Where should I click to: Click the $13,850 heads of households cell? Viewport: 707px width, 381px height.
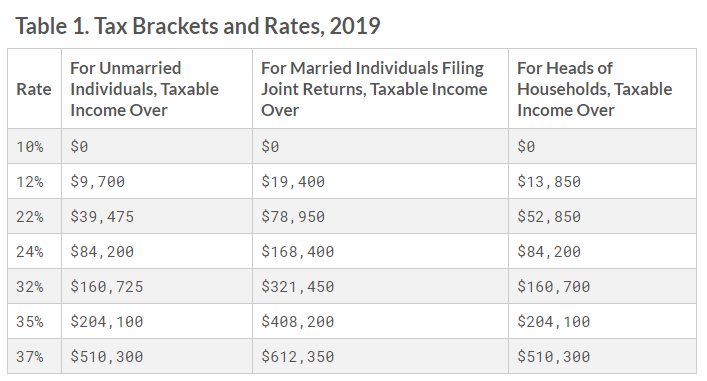(x=602, y=181)
